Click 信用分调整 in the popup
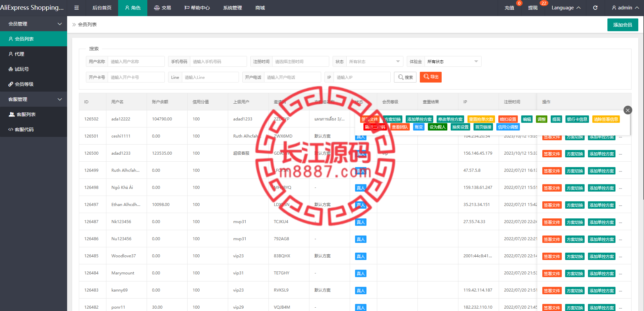The width and height of the screenshot is (644, 311). 508,127
